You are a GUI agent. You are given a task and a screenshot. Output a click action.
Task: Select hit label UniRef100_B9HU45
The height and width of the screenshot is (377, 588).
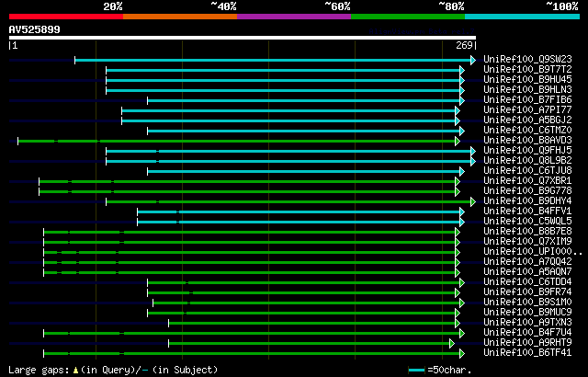point(527,79)
